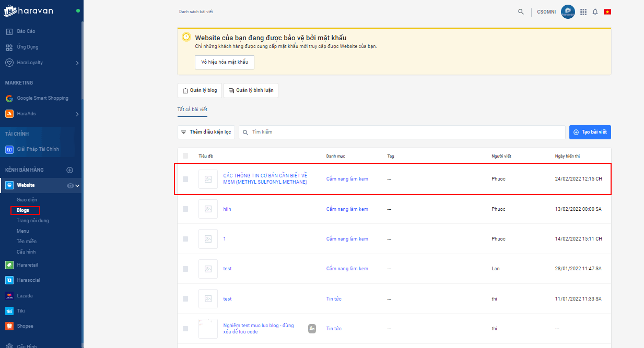
Task: Check the select-all checkbox in table header
Action: coord(185,156)
